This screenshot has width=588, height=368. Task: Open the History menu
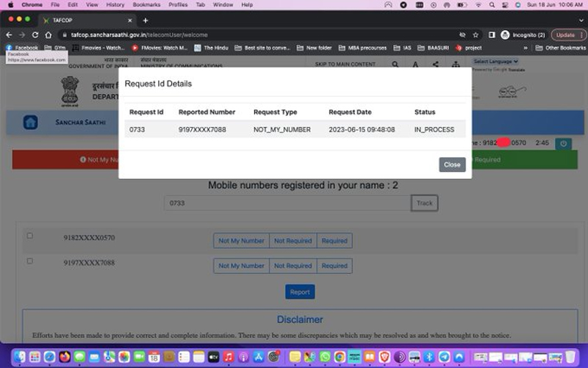(115, 5)
